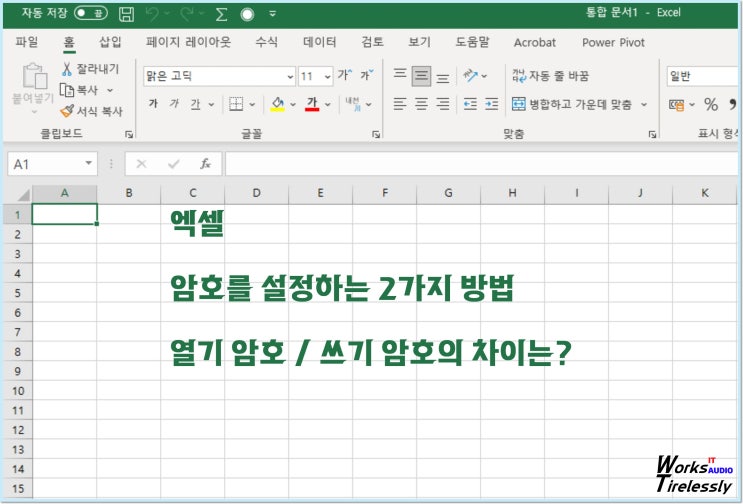
Task: Click the phonetic guide (내천) icon
Action: click(x=353, y=104)
